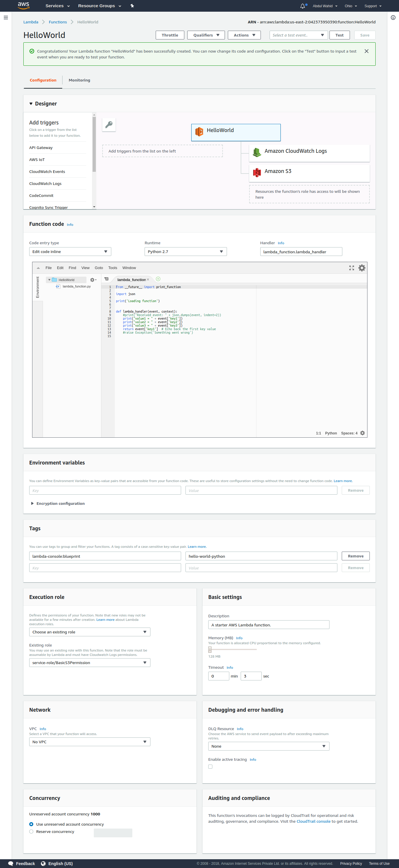Screen dimensions: 399x868
Task: Click the Throttle button
Action: pos(170,35)
